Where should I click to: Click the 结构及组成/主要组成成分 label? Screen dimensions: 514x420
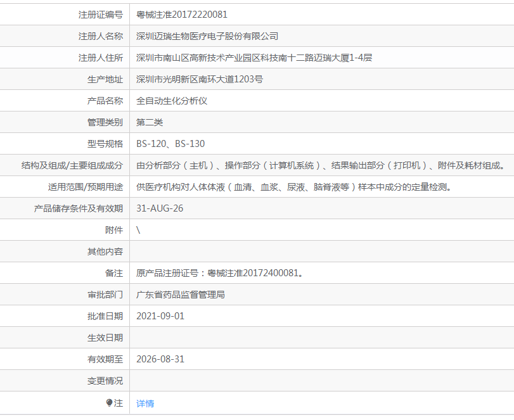tap(72, 165)
